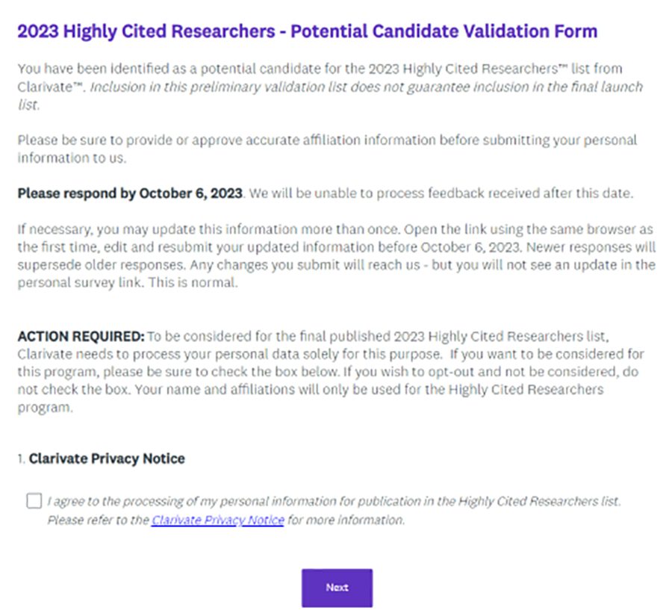672x616 pixels.
Task: Click the "Clarivate Privacy Notice" question heading
Action: tap(107, 458)
